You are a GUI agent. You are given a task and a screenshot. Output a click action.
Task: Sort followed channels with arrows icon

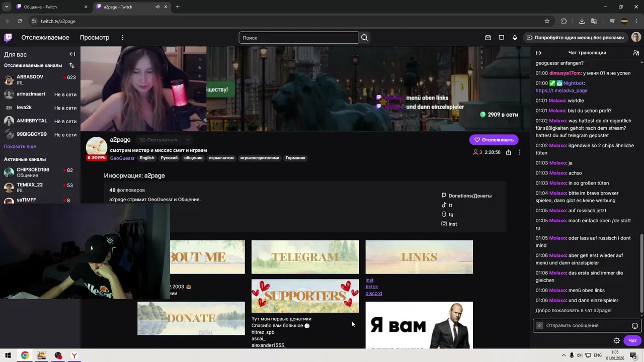(x=72, y=65)
